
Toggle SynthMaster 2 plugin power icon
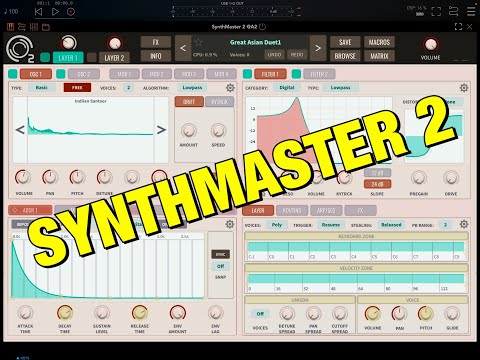point(263,27)
